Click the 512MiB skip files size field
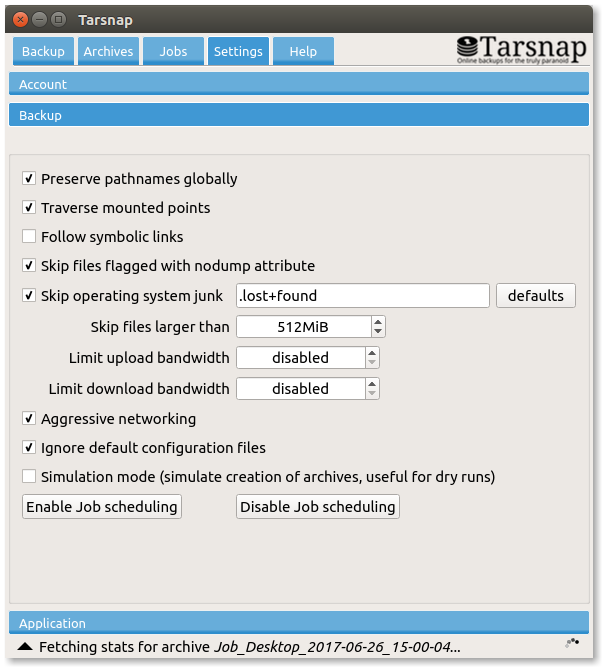The height and width of the screenshot is (667, 602). click(303, 327)
